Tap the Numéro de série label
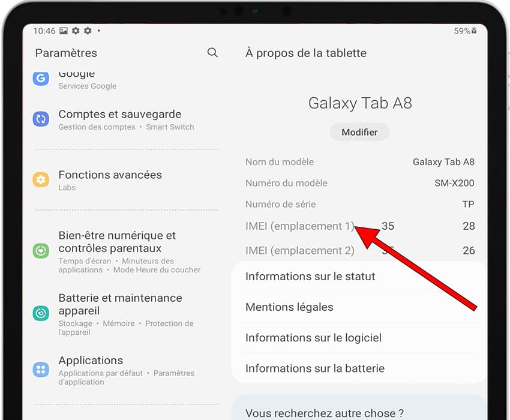 281,205
